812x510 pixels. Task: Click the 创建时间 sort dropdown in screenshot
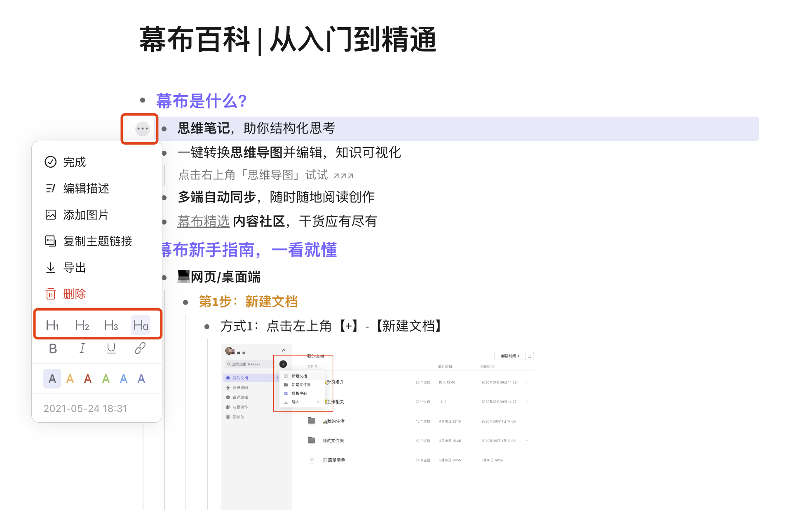[x=510, y=356]
